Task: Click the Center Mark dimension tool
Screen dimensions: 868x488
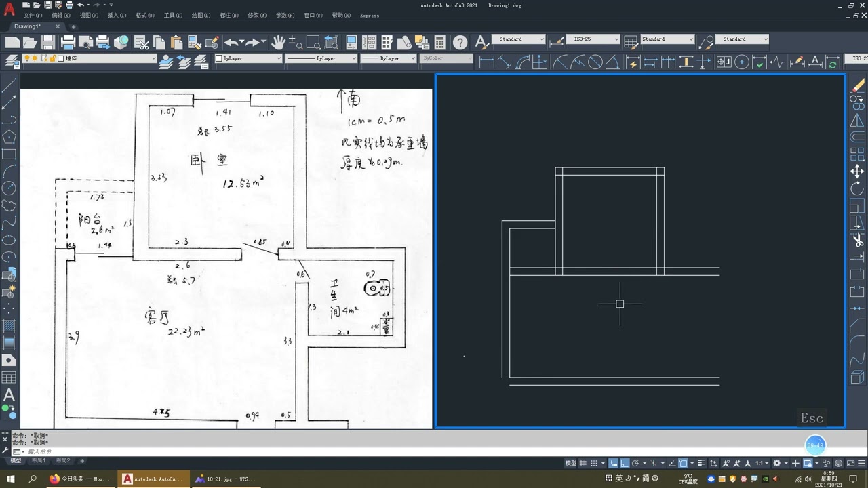Action: point(742,62)
